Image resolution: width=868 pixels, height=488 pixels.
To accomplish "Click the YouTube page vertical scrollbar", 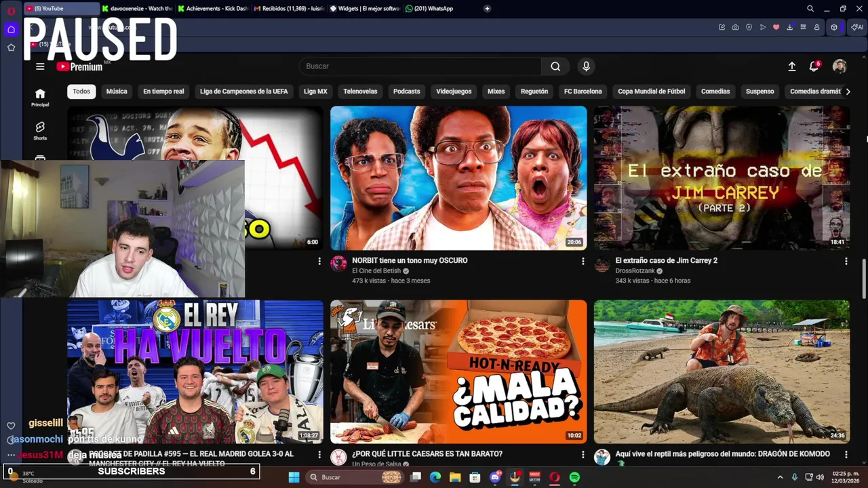I will coord(864,278).
